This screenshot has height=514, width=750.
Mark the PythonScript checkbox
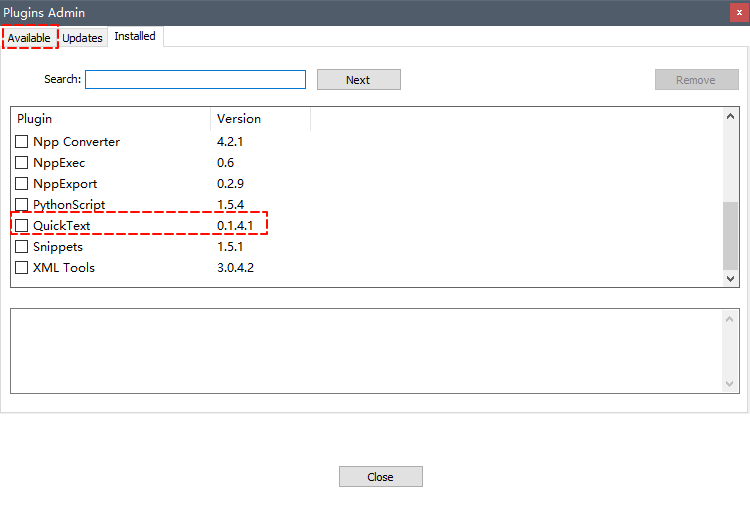point(22,205)
